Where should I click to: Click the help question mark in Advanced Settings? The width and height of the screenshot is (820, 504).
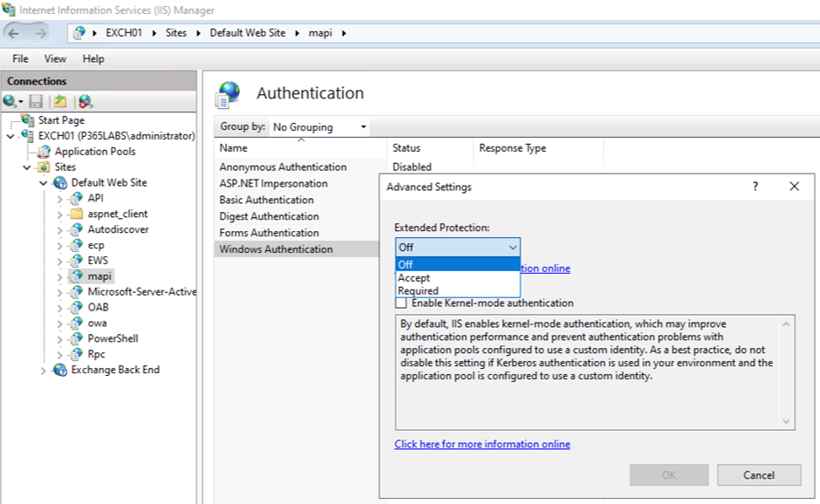pos(755,186)
